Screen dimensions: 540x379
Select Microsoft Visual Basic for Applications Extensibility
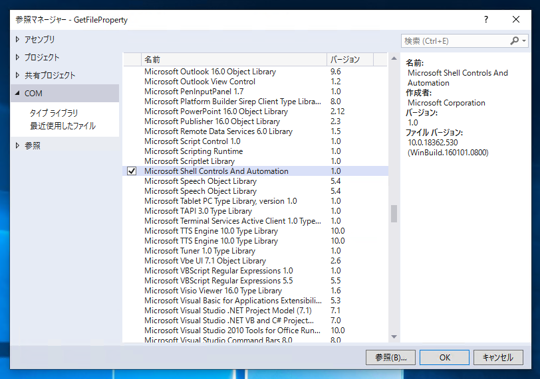[x=255, y=301]
